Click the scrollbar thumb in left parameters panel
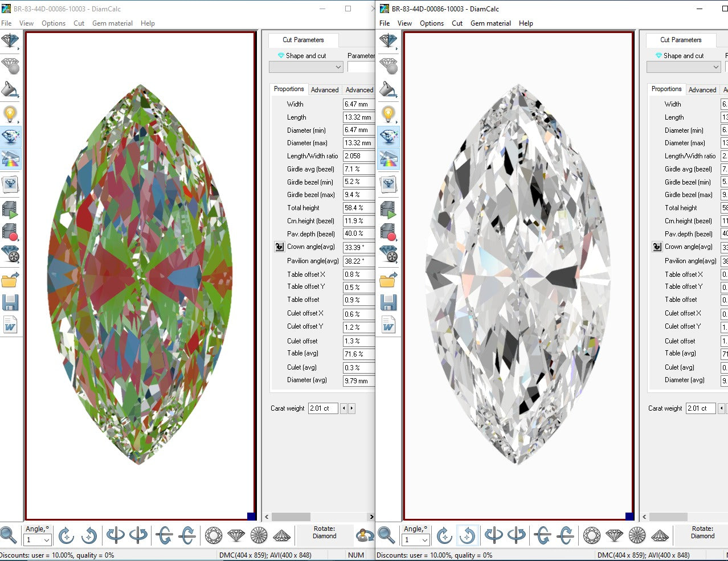This screenshot has height=561, width=728. coord(291,517)
